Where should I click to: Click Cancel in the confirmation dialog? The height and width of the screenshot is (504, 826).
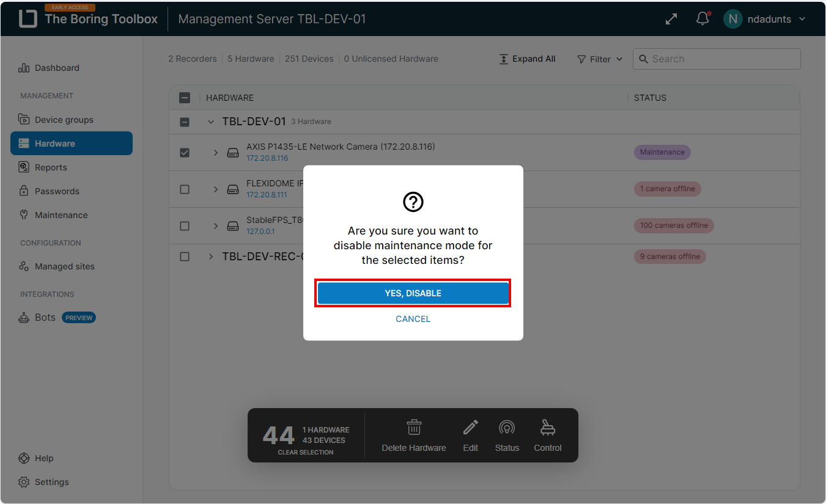pyautogui.click(x=413, y=319)
